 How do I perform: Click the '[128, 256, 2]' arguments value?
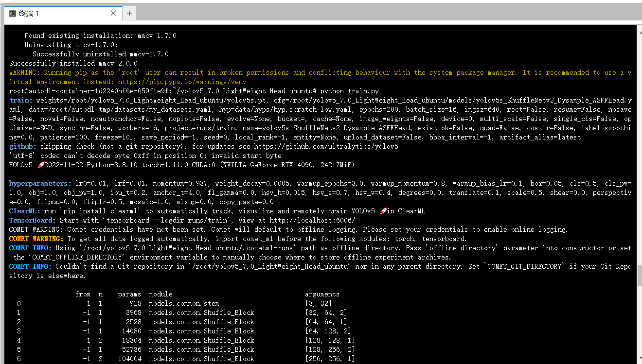click(x=330, y=349)
